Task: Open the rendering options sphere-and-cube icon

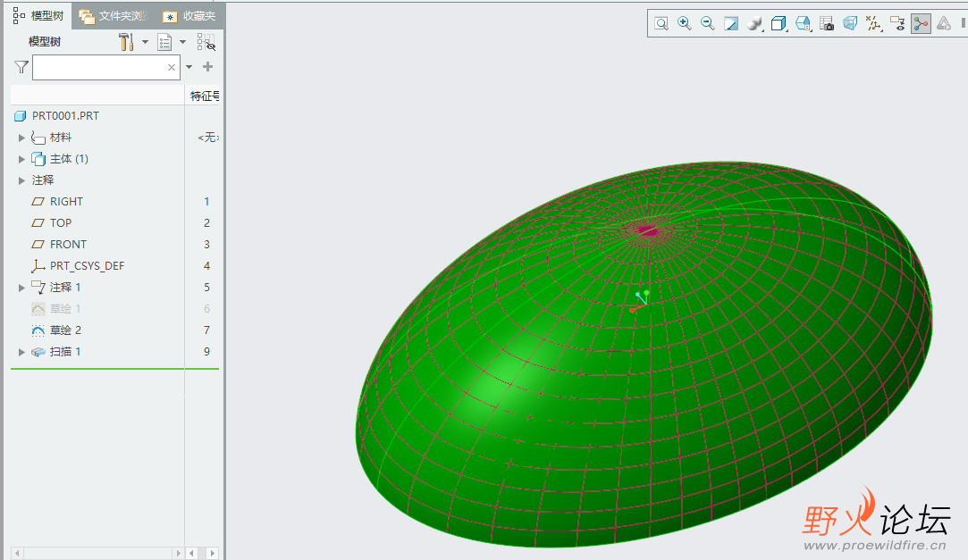Action: 754,24
